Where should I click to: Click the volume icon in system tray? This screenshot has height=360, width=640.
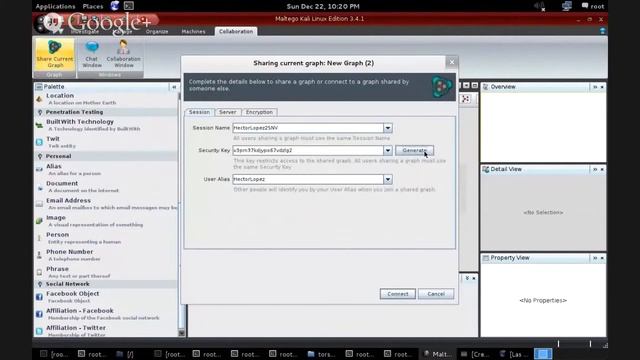tap(540, 6)
